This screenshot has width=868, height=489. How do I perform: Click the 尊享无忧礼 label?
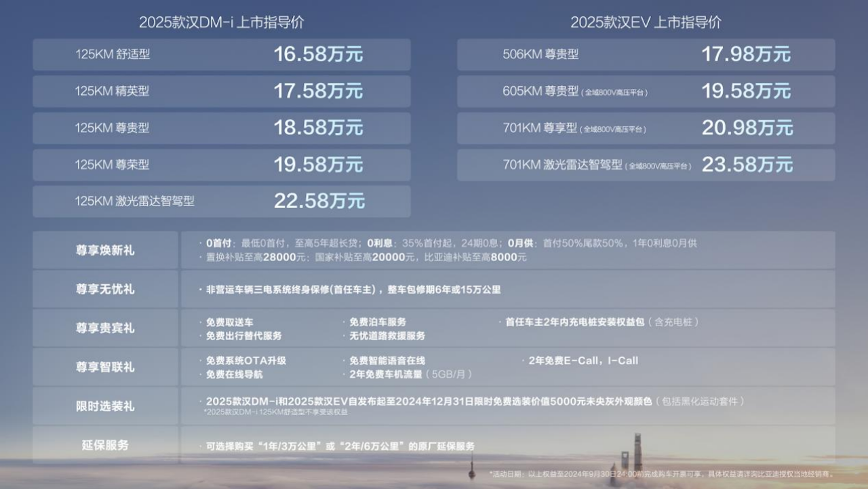(105, 289)
